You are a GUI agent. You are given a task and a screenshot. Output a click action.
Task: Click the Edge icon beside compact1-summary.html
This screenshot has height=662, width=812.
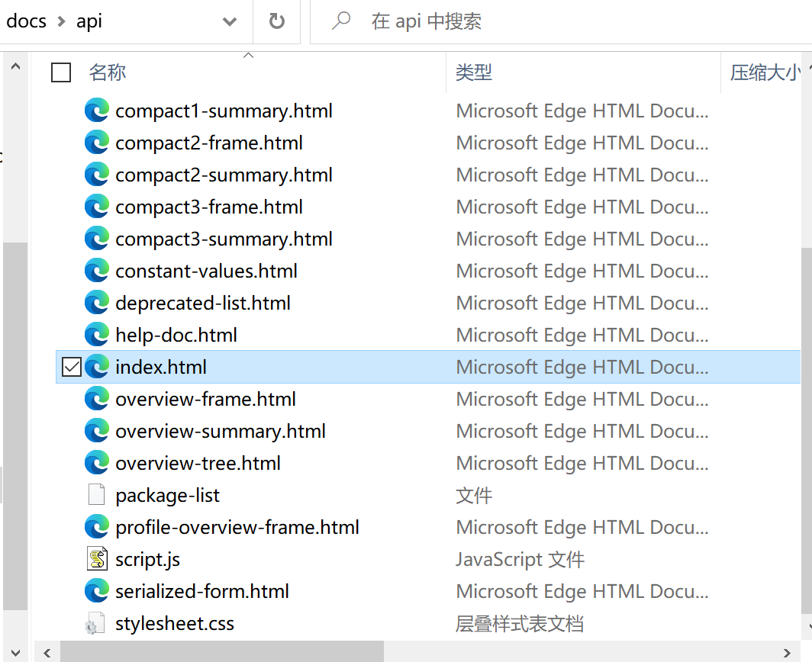(x=97, y=111)
